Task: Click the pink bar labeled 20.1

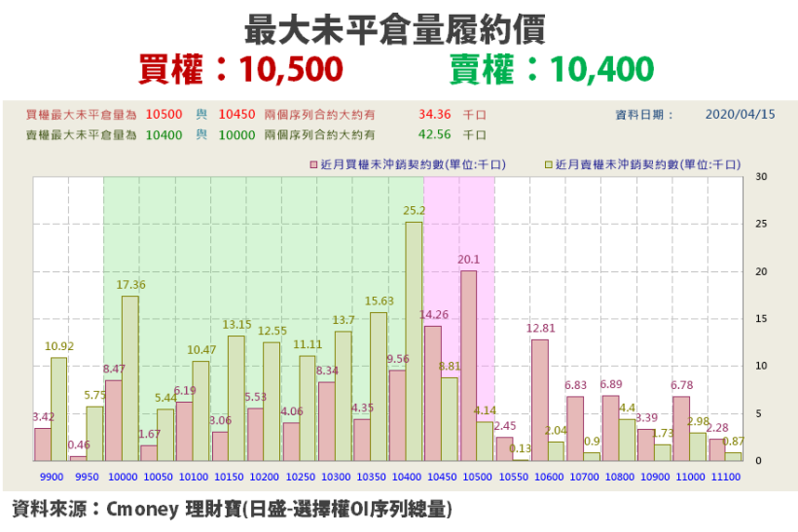Action: (469, 366)
